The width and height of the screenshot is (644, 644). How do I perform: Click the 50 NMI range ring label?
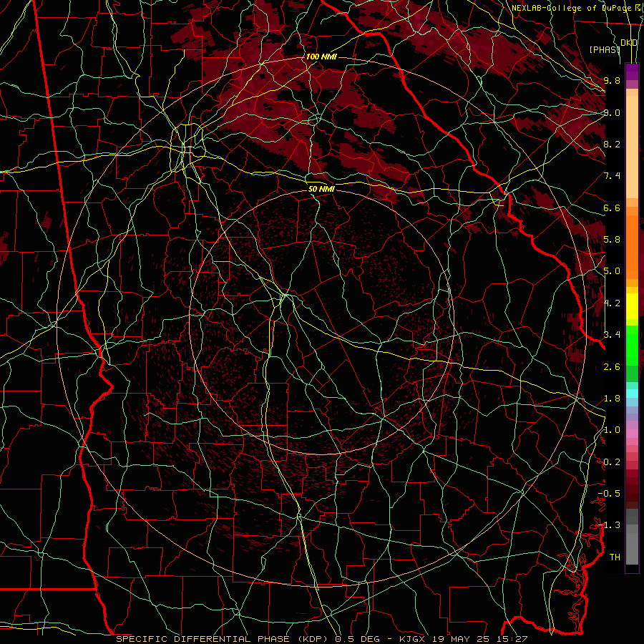(321, 189)
